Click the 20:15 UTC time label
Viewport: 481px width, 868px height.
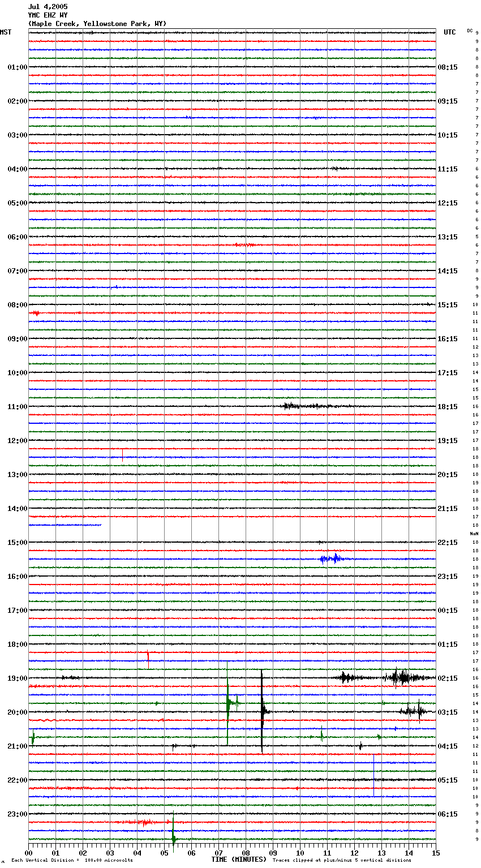[448, 475]
